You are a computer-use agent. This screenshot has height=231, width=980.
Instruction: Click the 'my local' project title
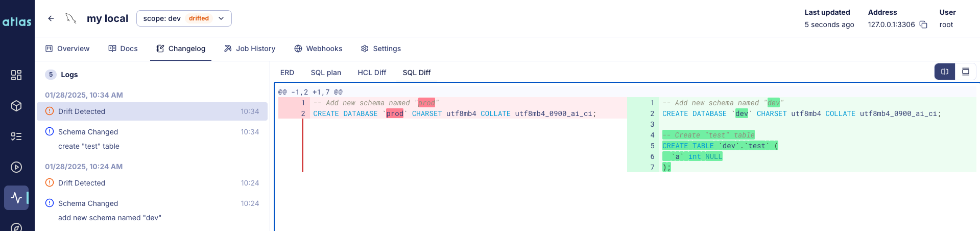(x=107, y=18)
